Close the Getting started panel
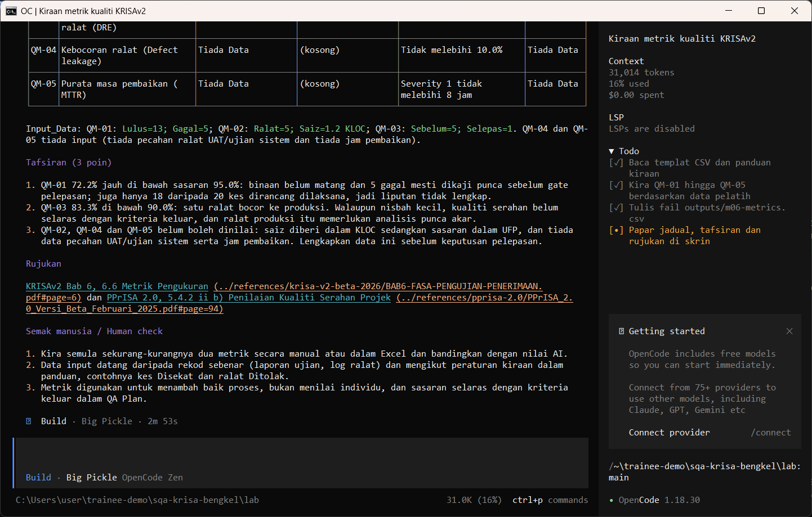The image size is (812, 517). click(789, 331)
